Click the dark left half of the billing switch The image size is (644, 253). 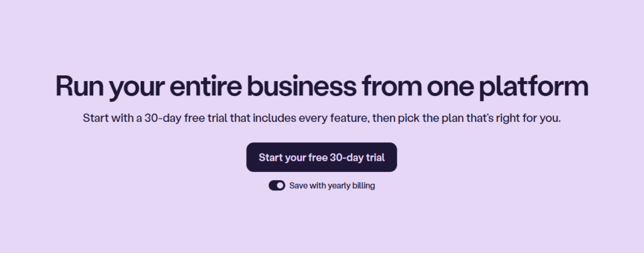pos(273,186)
